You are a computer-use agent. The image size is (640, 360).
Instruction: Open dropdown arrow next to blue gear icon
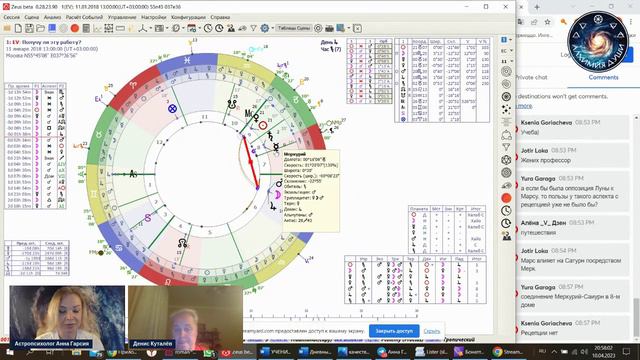pos(272,28)
